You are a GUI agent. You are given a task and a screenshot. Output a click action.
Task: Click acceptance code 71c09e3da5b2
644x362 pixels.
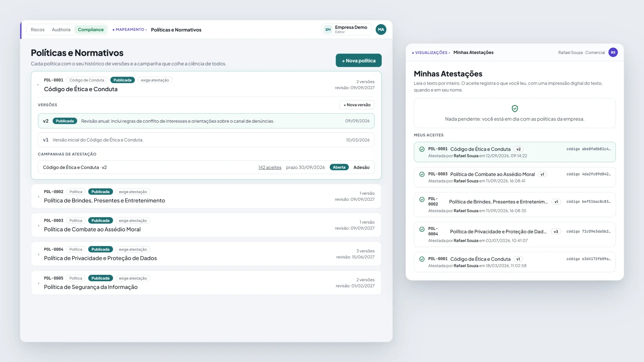[x=588, y=232]
